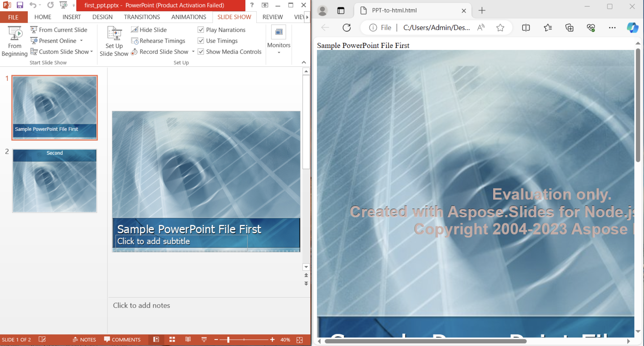This screenshot has width=644, height=346.
Task: Open Edge split screen icon
Action: [x=526, y=27]
